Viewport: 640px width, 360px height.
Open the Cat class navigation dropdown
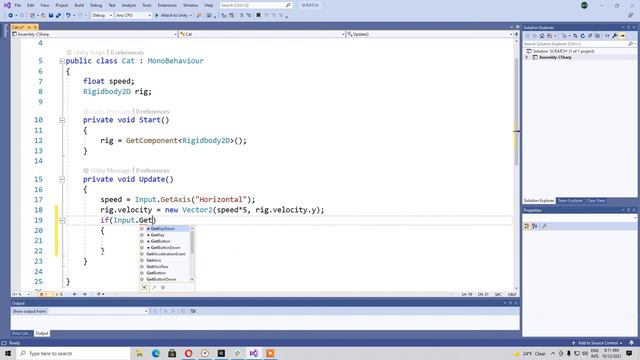tap(262, 34)
